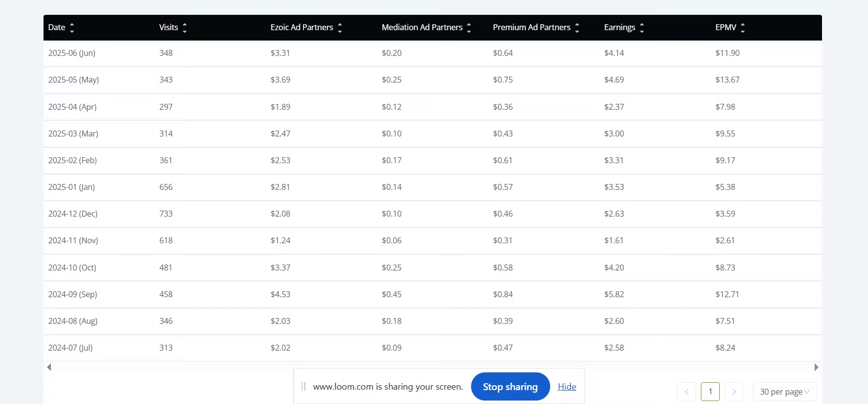Go to the previous page chevron
Image resolution: width=868 pixels, height=404 pixels.
point(687,392)
